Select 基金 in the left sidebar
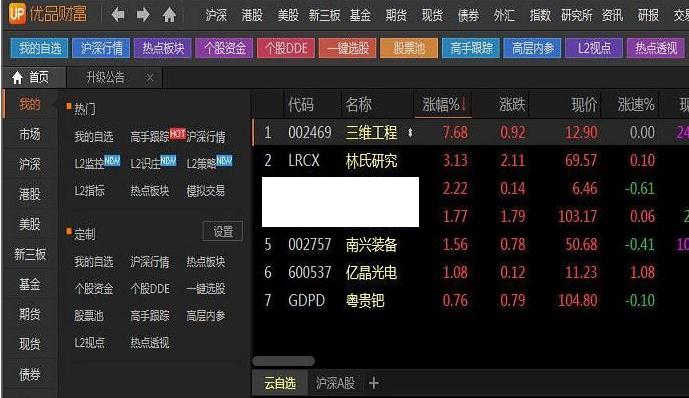The image size is (689, 398). click(x=30, y=284)
